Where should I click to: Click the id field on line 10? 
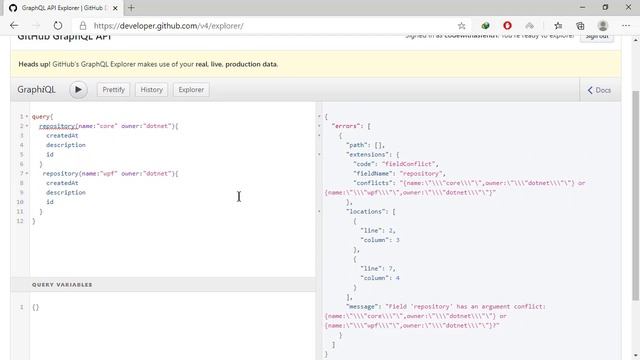click(x=50, y=202)
